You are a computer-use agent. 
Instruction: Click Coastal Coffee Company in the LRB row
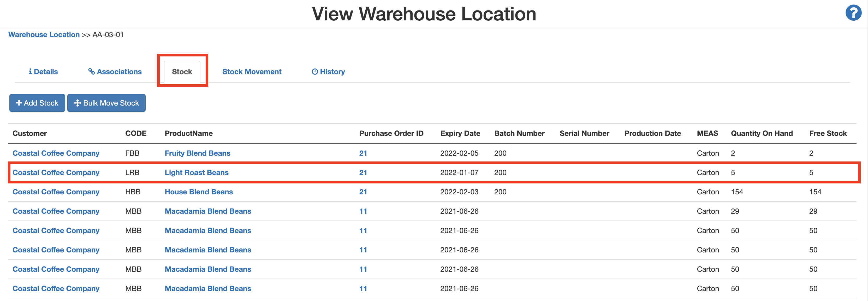click(56, 172)
